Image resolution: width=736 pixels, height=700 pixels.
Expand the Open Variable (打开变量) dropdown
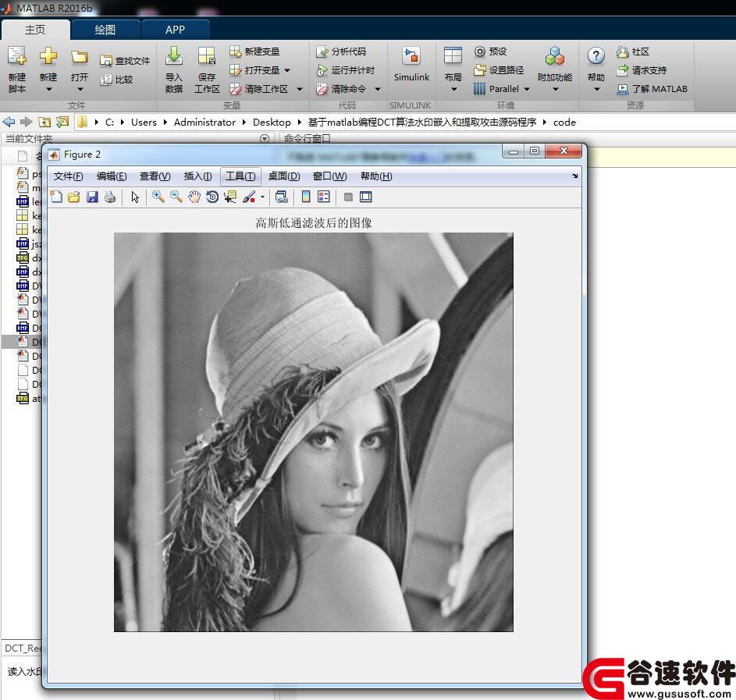(x=287, y=70)
